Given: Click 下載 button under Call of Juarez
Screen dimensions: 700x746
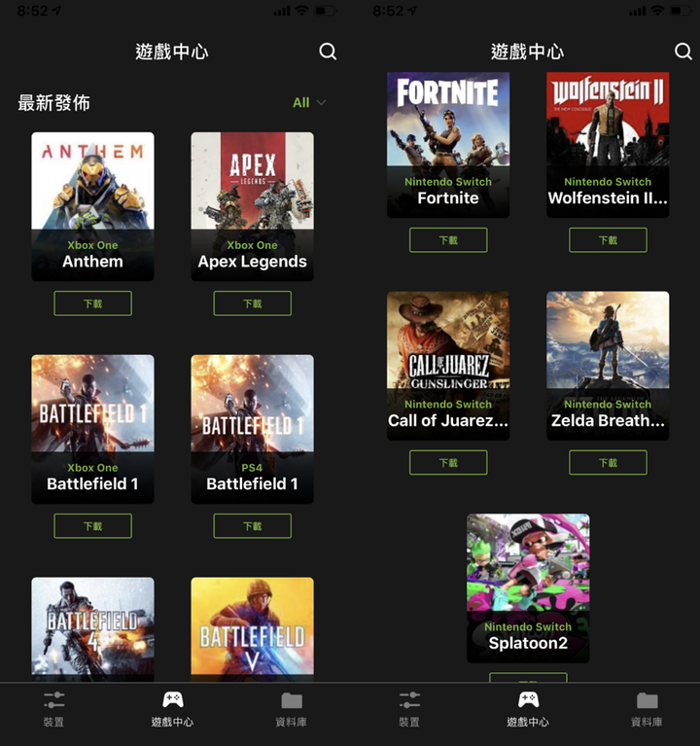Looking at the screenshot, I should pyautogui.click(x=448, y=462).
